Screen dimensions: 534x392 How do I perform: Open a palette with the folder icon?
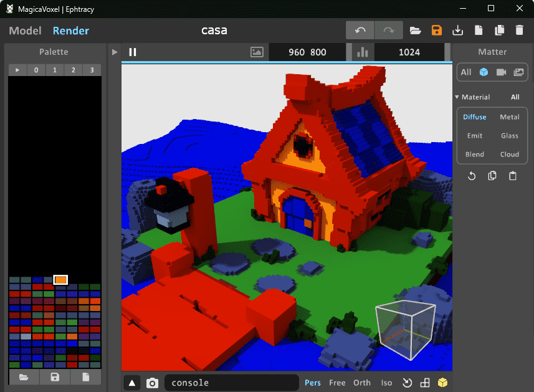[24, 377]
